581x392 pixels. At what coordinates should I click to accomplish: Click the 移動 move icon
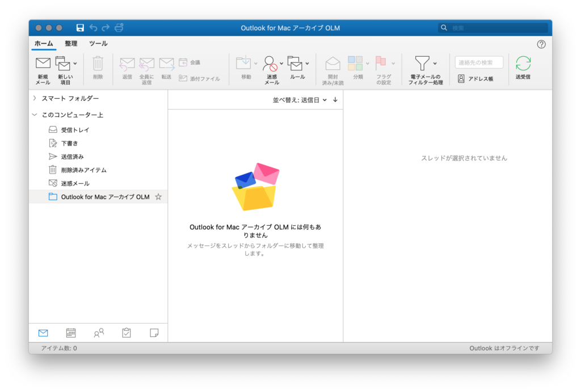pyautogui.click(x=243, y=63)
